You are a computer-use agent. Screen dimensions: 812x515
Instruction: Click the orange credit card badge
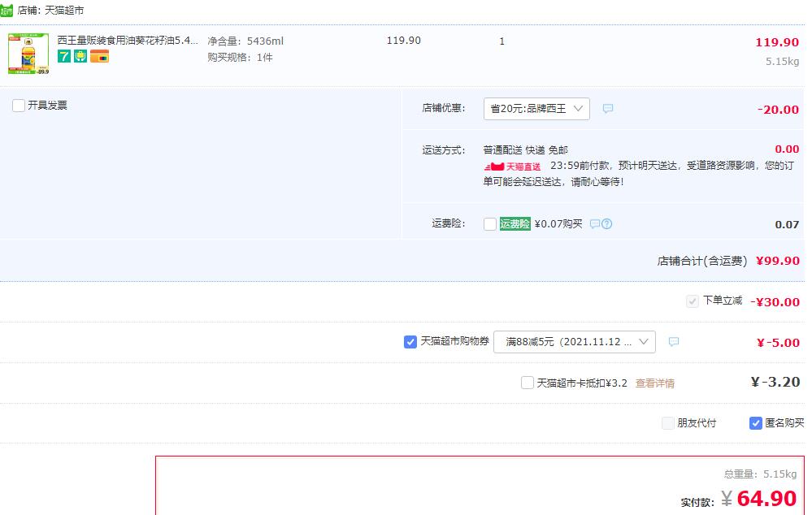click(x=99, y=56)
